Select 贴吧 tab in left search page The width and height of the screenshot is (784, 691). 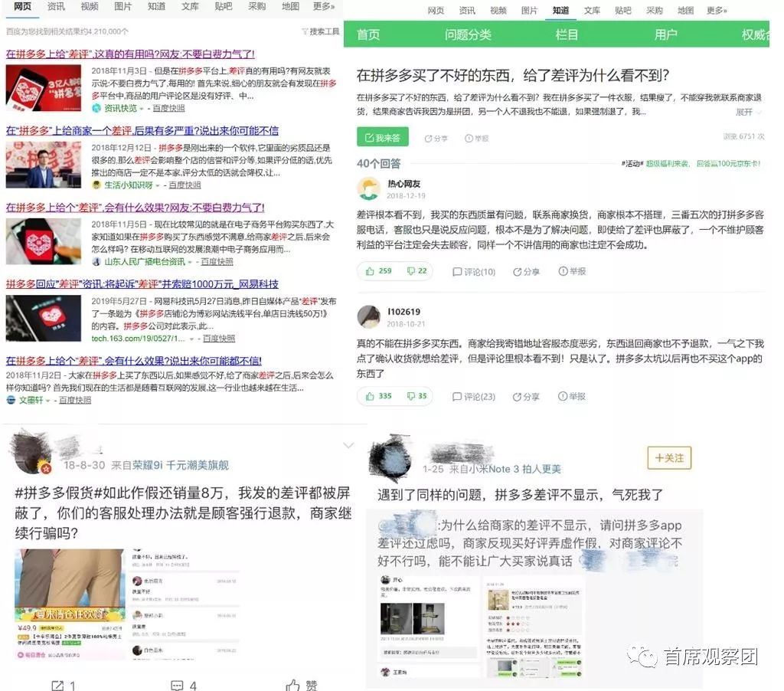[x=223, y=6]
